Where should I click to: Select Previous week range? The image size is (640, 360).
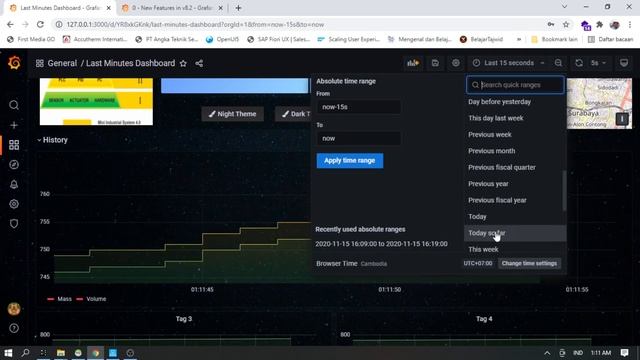click(514, 134)
